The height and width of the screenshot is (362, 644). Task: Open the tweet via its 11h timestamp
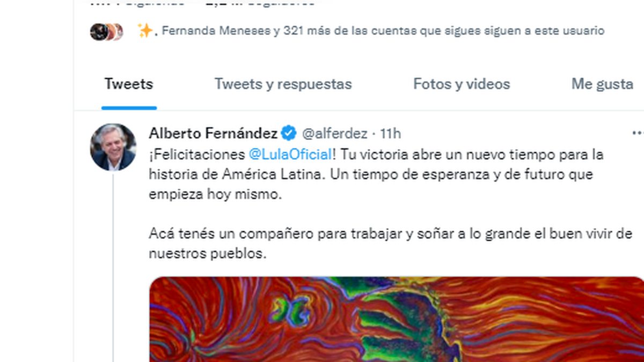[x=390, y=133]
